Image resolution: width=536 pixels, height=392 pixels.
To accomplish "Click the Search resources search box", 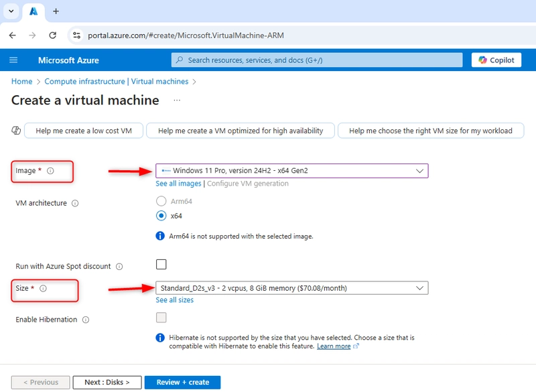I will coord(317,60).
